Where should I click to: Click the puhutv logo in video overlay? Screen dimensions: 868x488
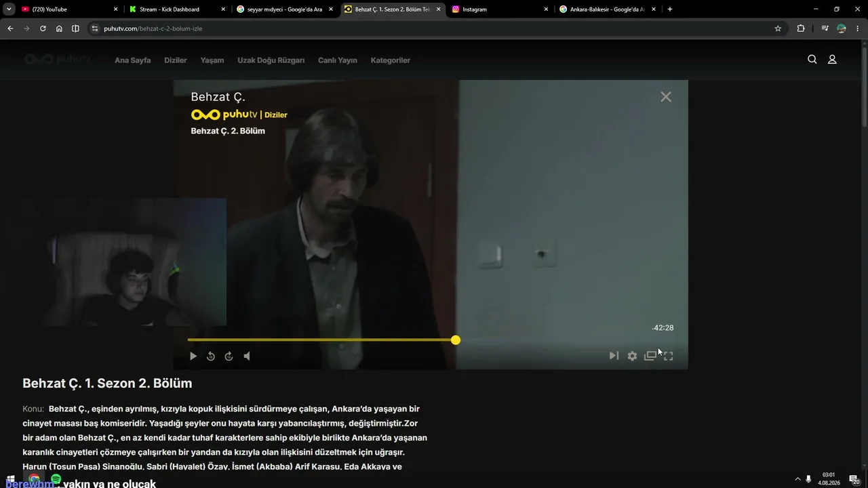click(224, 115)
